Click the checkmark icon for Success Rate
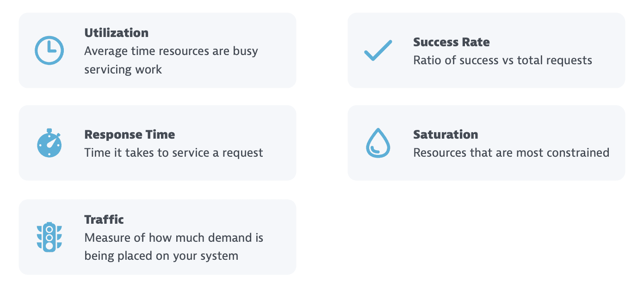Screen dimensions: 644x294 pyautogui.click(x=378, y=50)
